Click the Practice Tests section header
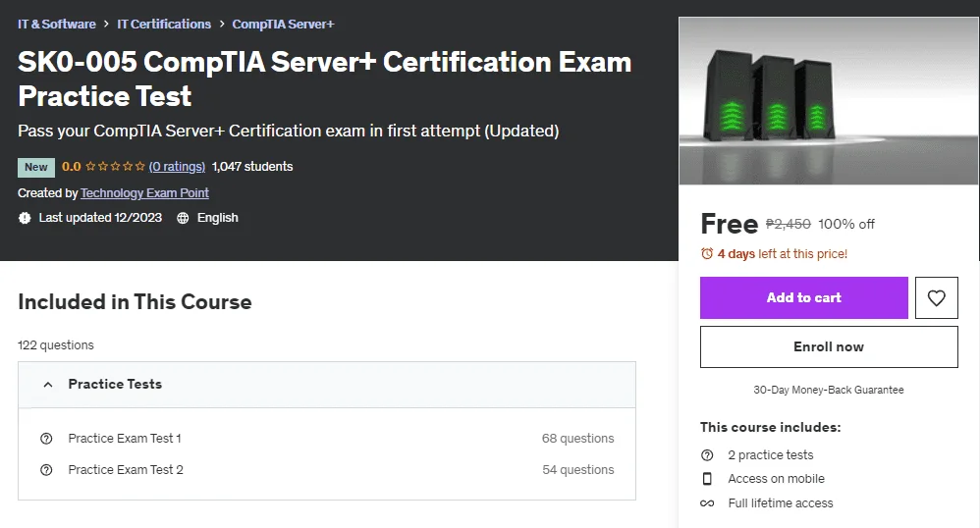The width and height of the screenshot is (980, 528). click(x=327, y=385)
